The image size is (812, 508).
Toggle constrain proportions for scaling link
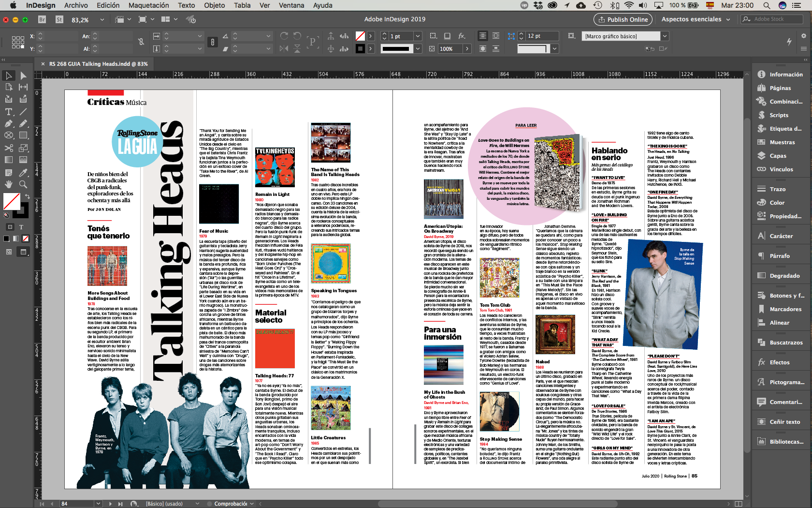(x=212, y=42)
